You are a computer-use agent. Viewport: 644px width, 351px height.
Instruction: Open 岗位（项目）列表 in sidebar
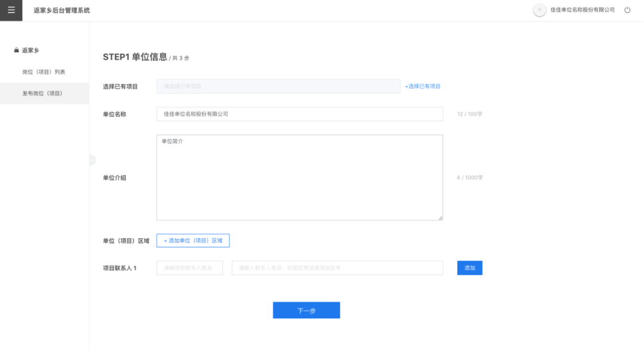click(44, 72)
